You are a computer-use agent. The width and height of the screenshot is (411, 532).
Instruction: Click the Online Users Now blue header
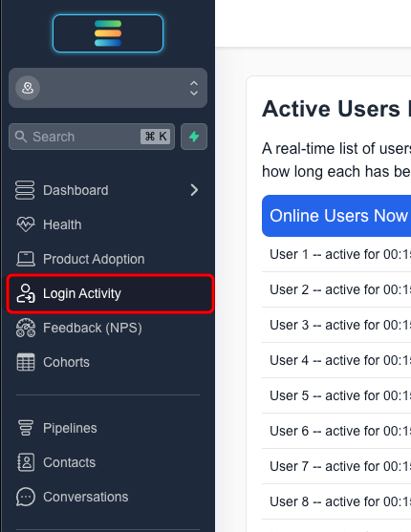(336, 216)
